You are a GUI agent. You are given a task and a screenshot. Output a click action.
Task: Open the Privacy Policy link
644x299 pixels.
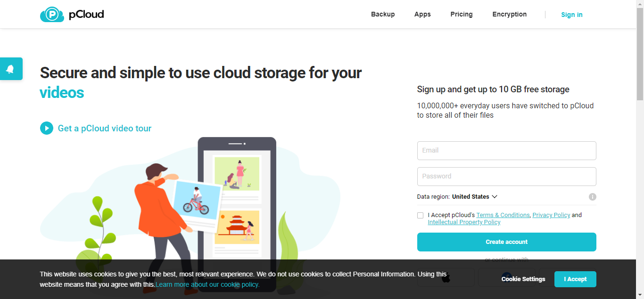click(551, 215)
